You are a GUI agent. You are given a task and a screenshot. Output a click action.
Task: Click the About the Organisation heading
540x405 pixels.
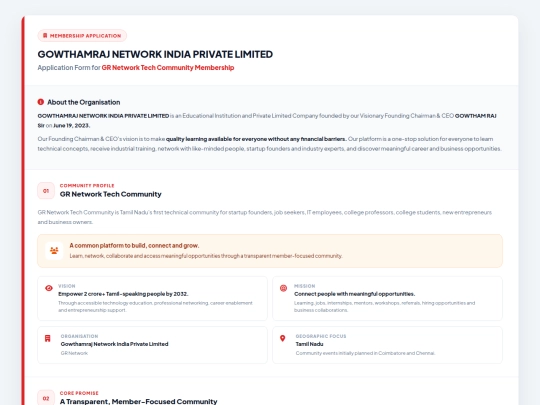click(84, 102)
